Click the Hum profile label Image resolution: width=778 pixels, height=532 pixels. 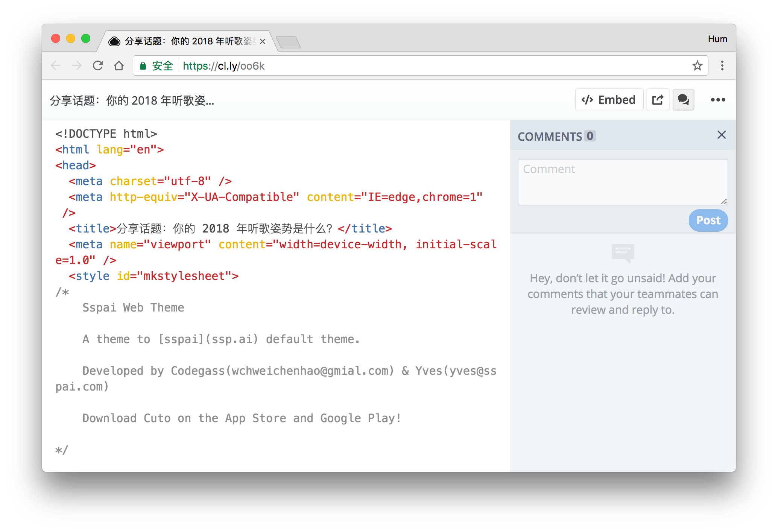pyautogui.click(x=717, y=39)
